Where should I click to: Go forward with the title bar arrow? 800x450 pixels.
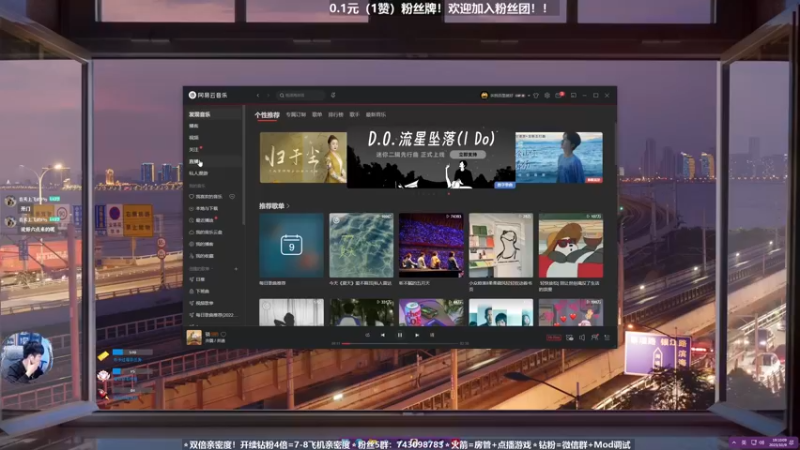268,95
